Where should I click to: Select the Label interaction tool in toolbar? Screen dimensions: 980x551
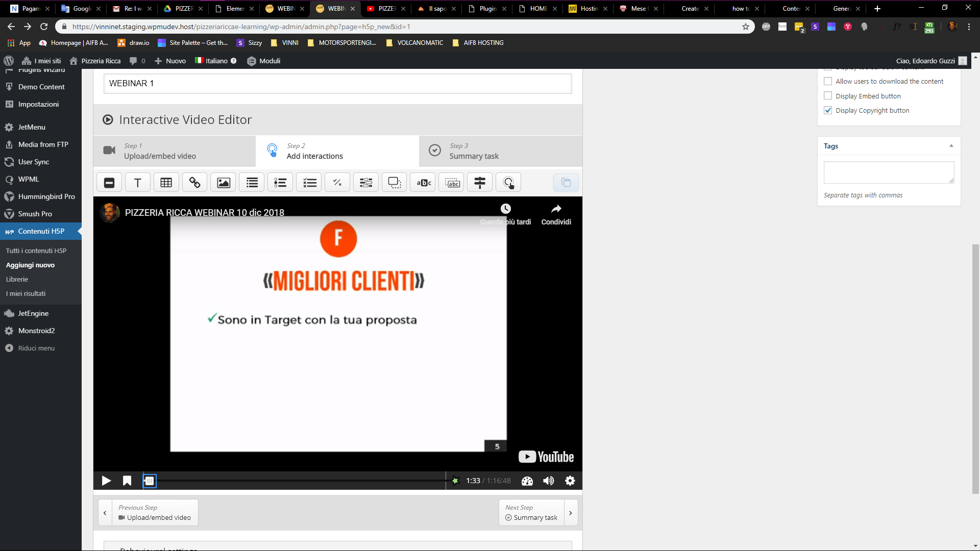point(109,183)
